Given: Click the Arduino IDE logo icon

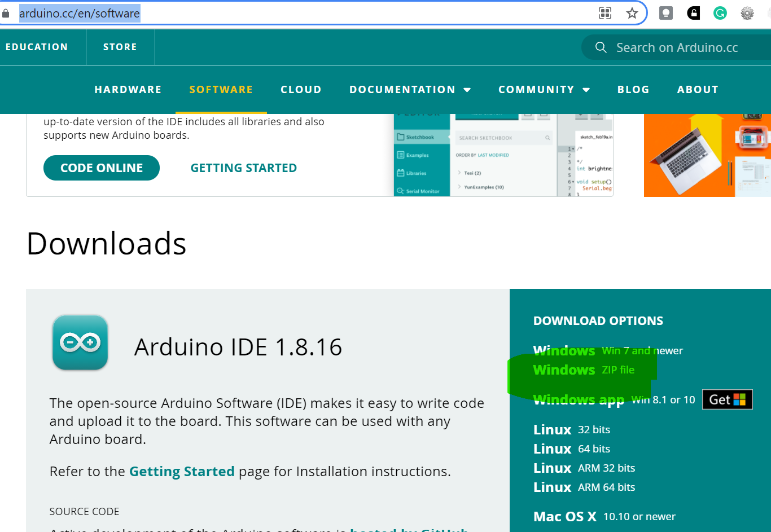Looking at the screenshot, I should [80, 342].
